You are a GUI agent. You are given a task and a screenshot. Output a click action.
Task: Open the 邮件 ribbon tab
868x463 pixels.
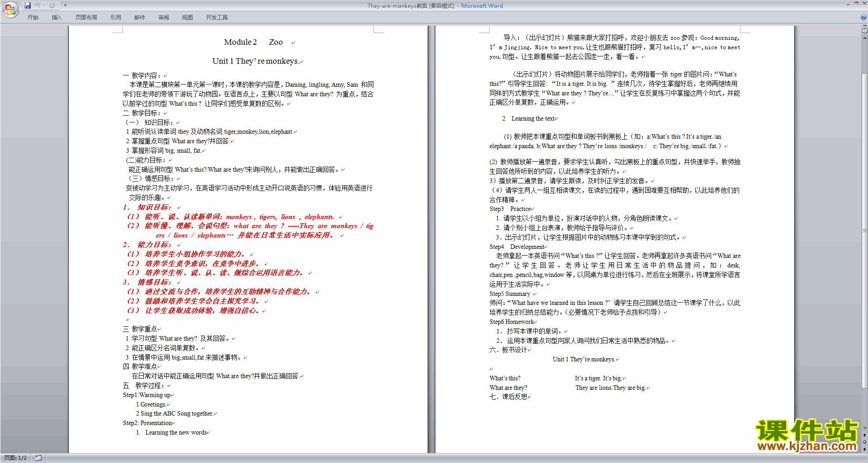coord(140,17)
